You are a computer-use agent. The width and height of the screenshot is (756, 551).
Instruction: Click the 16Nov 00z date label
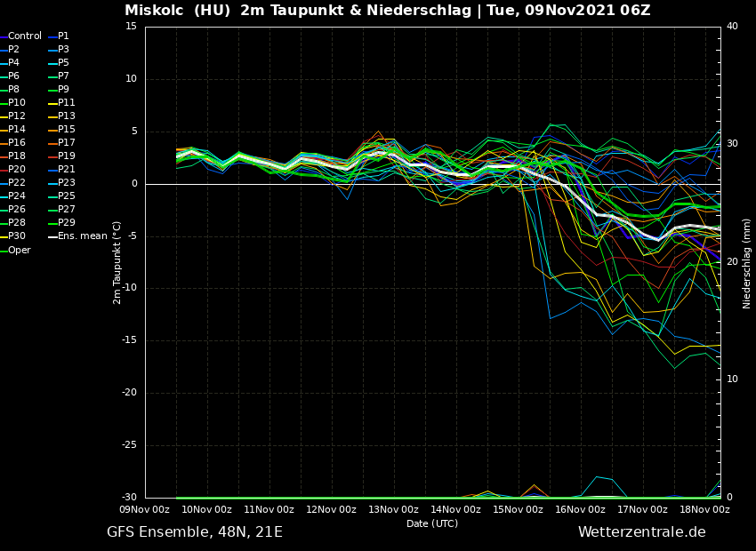click(580, 509)
